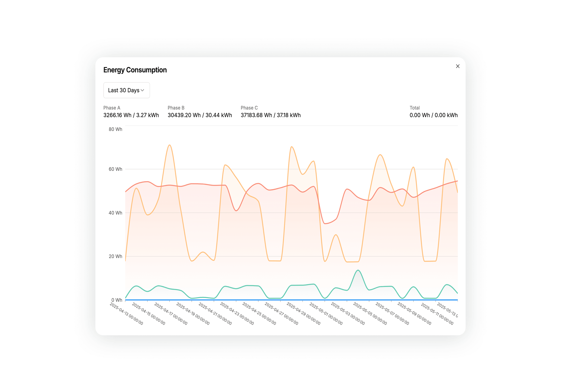Image resolution: width=561 pixels, height=392 pixels.
Task: Click the green line peak near 2025-05-04
Action: point(358,270)
